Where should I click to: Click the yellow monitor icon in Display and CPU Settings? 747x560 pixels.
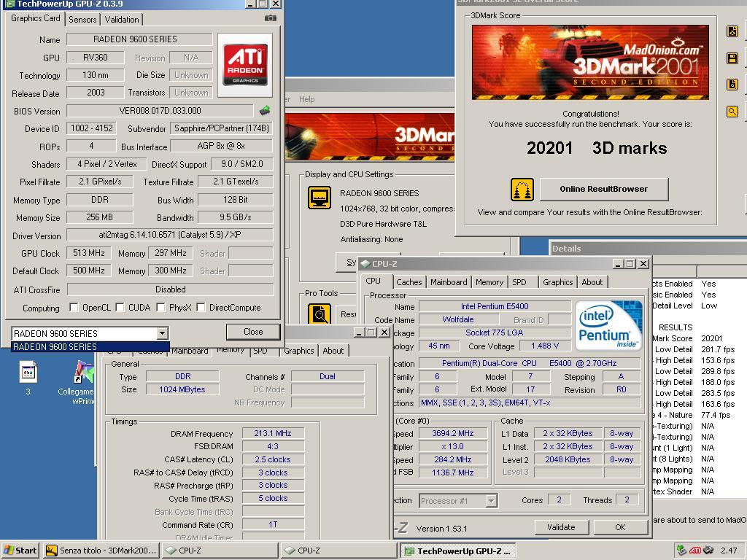[x=320, y=197]
